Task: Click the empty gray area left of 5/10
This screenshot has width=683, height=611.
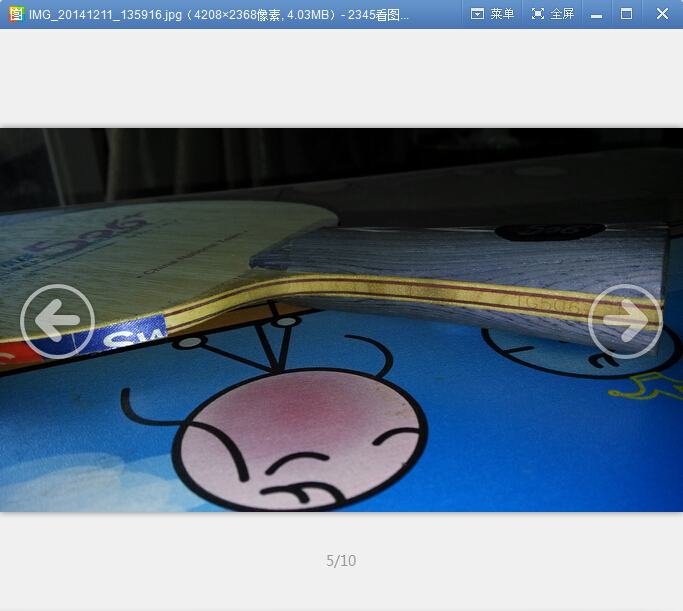Action: (x=150, y=561)
